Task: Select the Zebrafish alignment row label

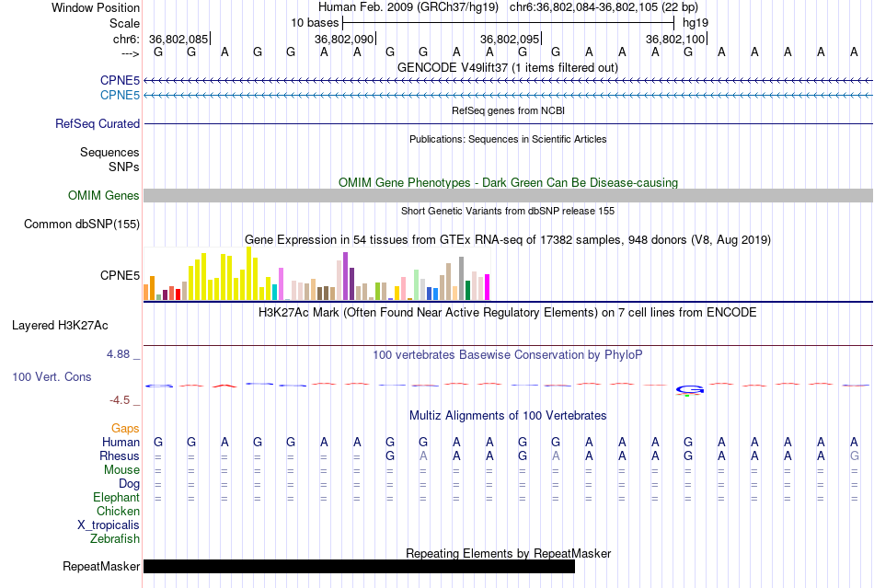Action: coord(115,539)
